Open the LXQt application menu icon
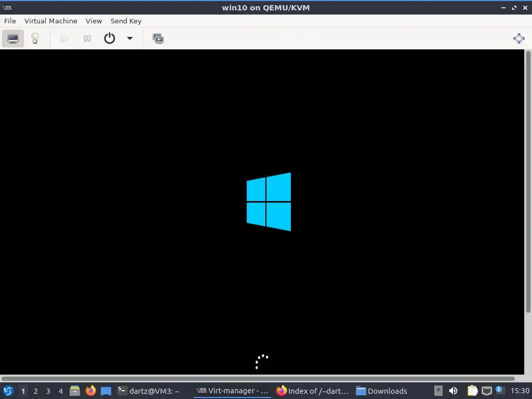Viewport: 532px width, 399px height. (8, 391)
